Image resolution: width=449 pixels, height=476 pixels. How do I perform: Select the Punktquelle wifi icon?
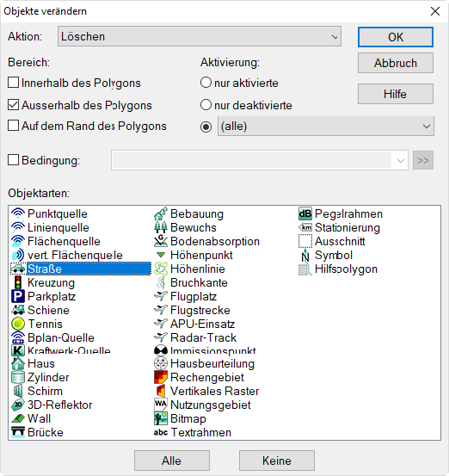(x=18, y=213)
